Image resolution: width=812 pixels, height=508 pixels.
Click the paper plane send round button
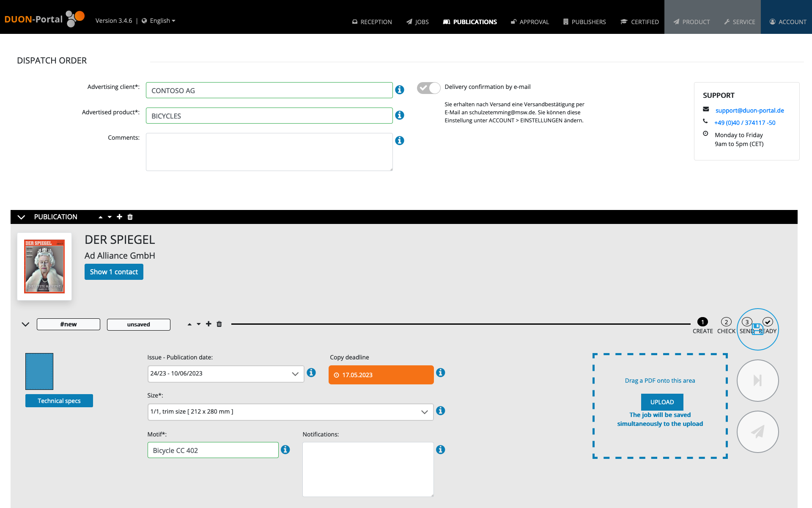tap(758, 432)
